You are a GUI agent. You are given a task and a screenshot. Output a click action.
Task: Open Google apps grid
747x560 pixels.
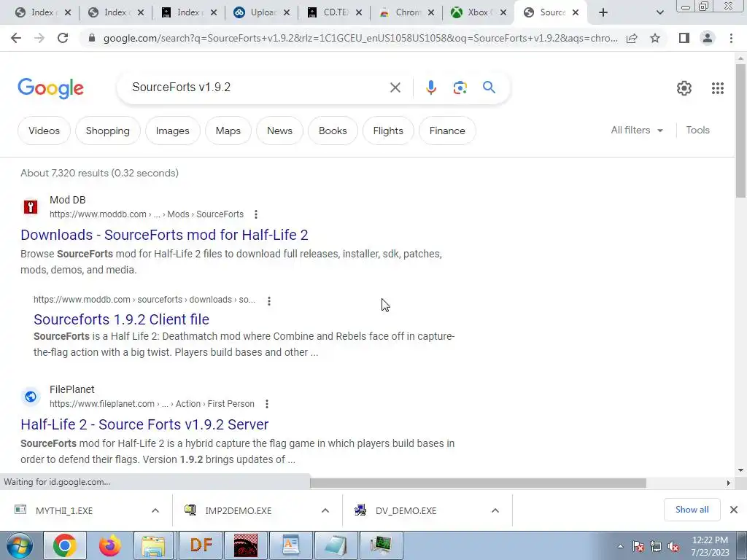coord(718,88)
